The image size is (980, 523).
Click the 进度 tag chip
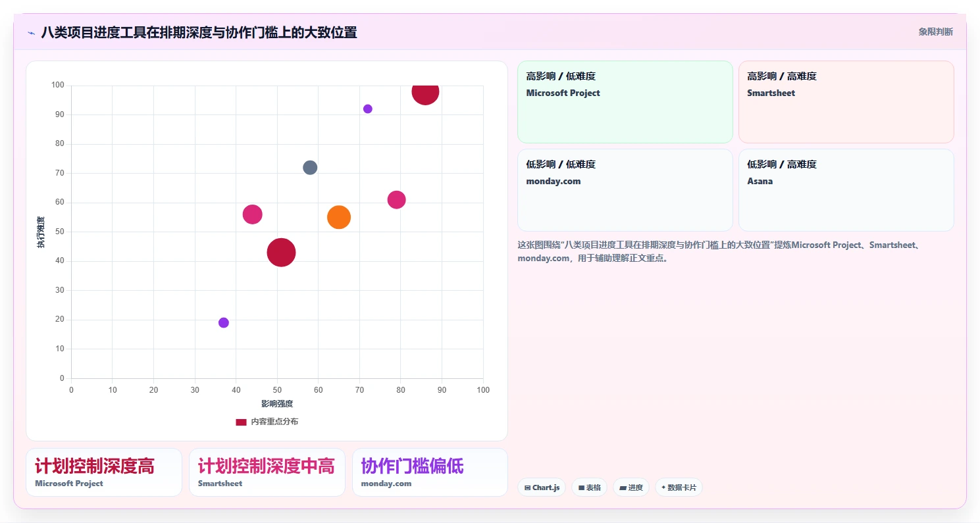click(x=631, y=487)
